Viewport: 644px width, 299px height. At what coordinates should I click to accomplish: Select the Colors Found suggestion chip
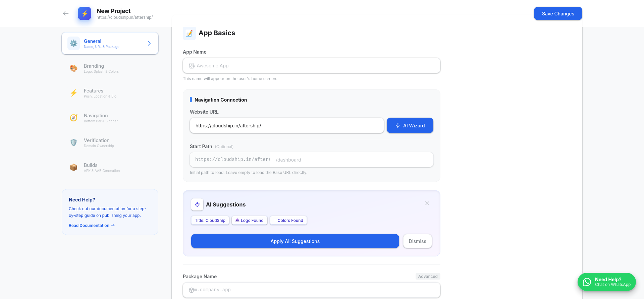tap(288, 220)
